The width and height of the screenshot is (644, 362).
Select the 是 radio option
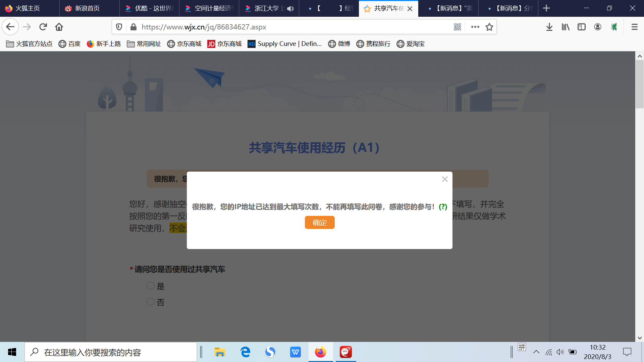tap(151, 286)
